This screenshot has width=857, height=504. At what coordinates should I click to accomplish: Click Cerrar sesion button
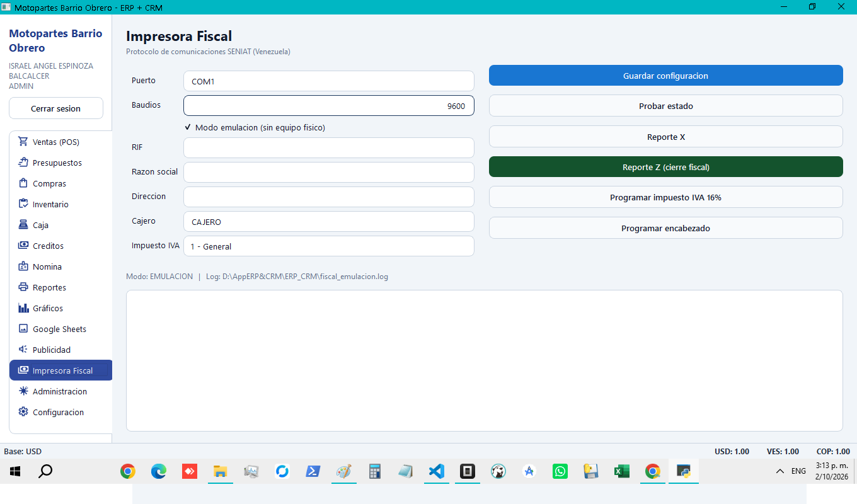[56, 108]
